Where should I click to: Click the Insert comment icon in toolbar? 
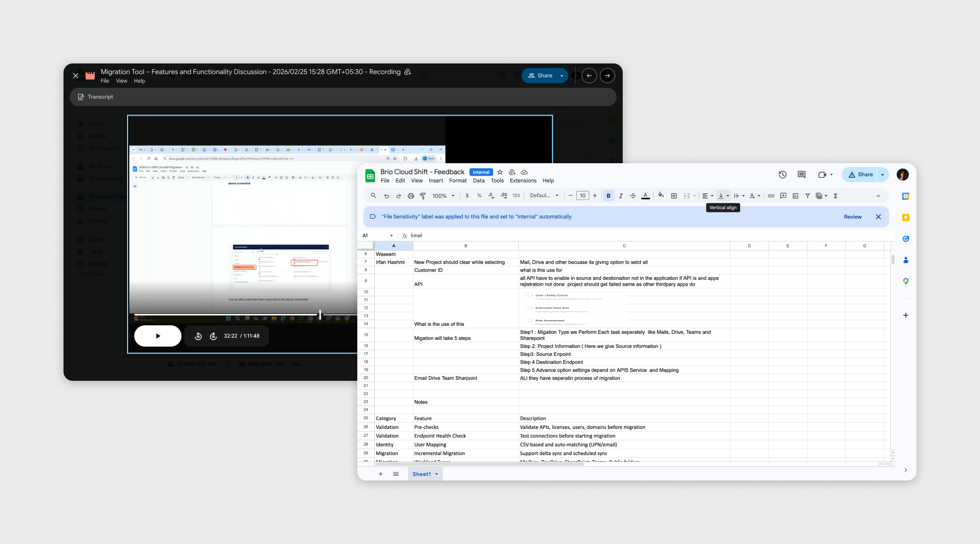point(783,196)
